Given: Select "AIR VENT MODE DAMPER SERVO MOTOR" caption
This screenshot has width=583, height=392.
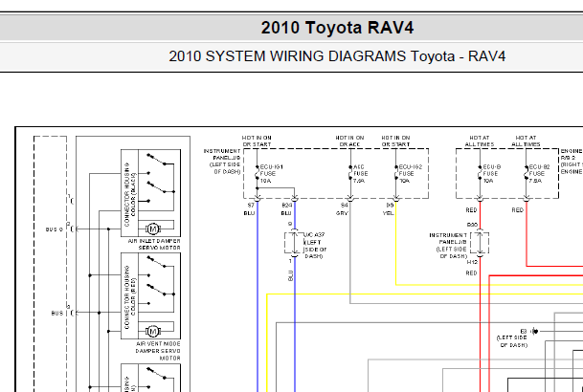Looking at the screenshot, I should (x=158, y=351).
